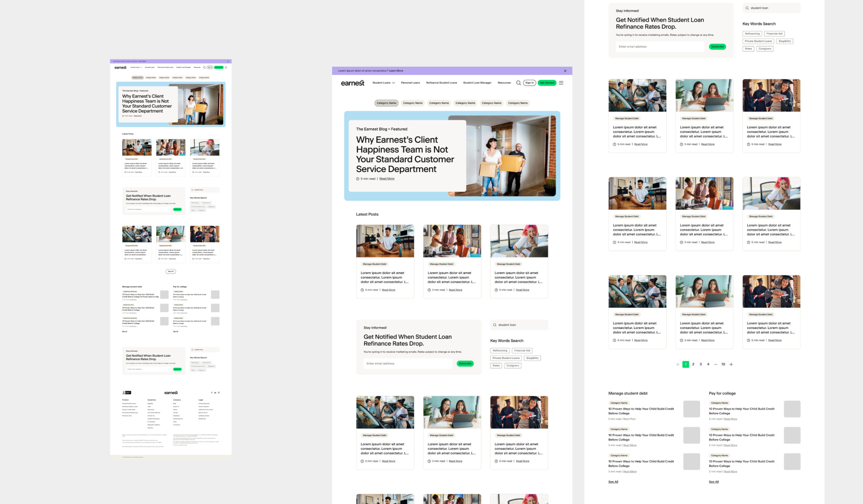This screenshot has width=863, height=504.
Task: Click the nav search icon in the small left mockup
Action: (204, 67)
